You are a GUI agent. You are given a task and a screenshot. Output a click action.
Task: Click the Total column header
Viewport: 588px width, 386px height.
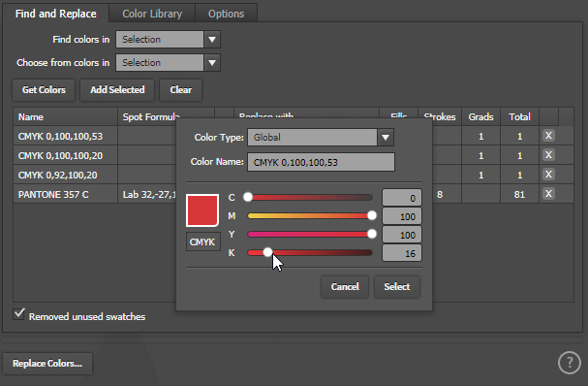coord(519,116)
